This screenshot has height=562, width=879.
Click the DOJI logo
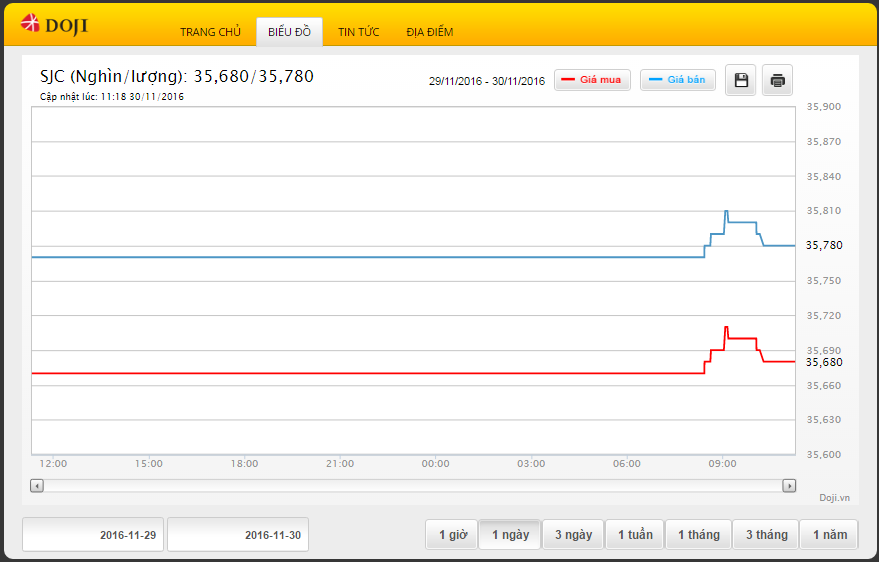(x=54, y=23)
